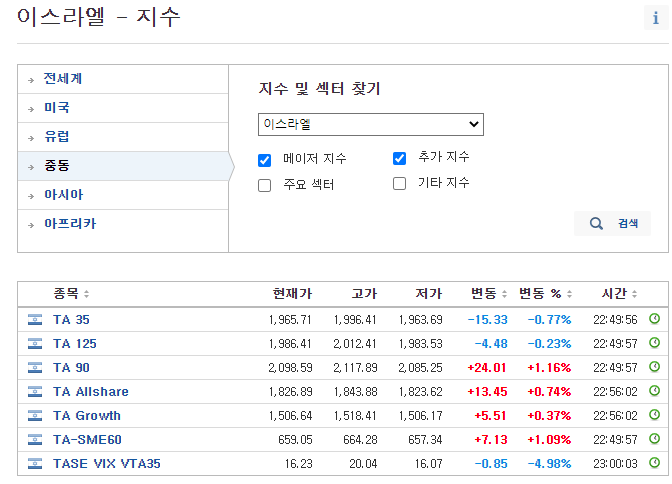The height and width of the screenshot is (484, 672).
Task: Click the Israel flag icon beside TA 35
Action: [36, 320]
